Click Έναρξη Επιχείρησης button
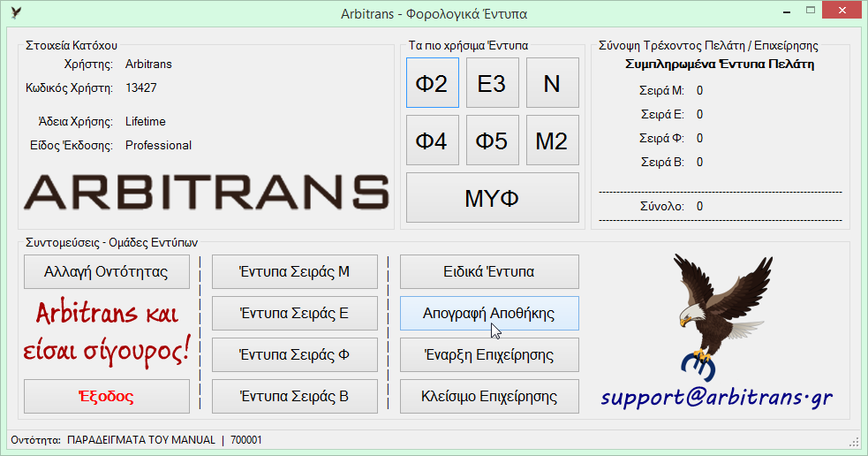868x456 pixels. 489,354
